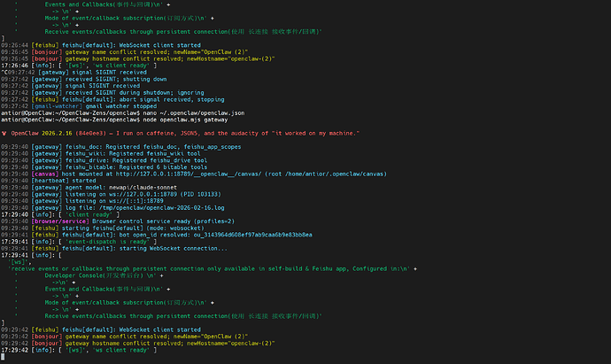611x364 pixels.
Task: Click 09:26:44 'WebSocket client started' line
Action: pyautogui.click(x=101, y=45)
